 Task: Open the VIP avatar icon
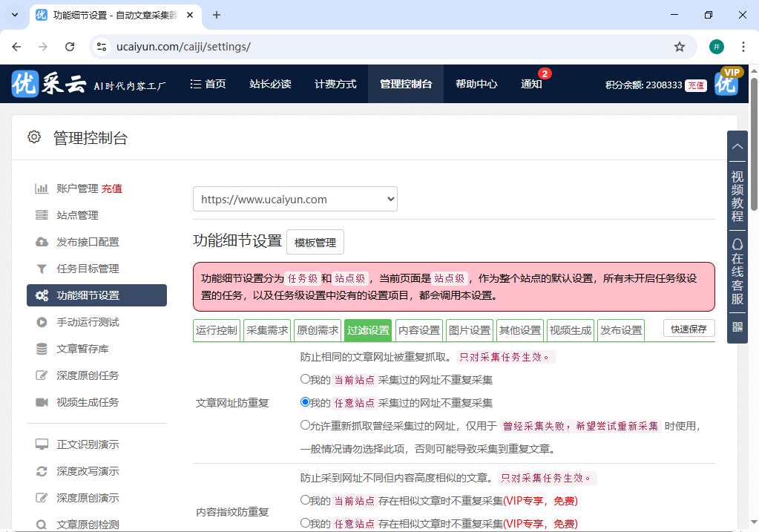point(727,83)
